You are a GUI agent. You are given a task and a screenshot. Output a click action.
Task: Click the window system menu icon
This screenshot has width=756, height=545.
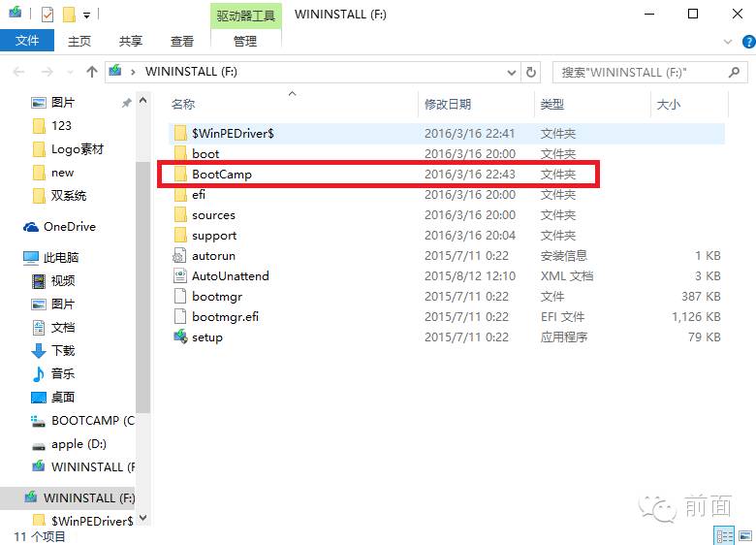pos(15,12)
